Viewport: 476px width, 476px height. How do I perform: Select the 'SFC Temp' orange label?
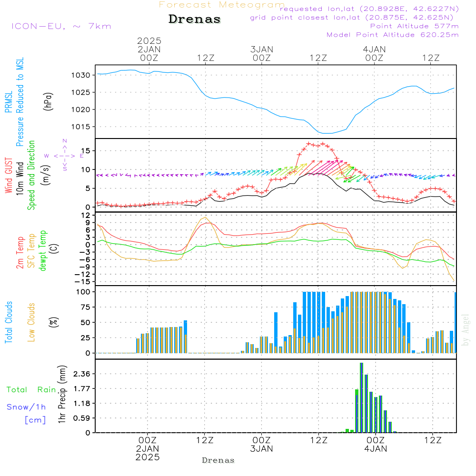31,251
